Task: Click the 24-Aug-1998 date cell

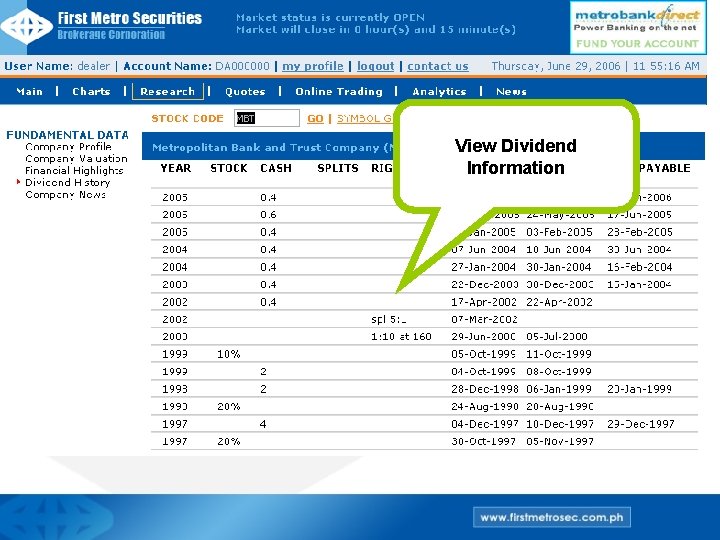Action: [484, 406]
